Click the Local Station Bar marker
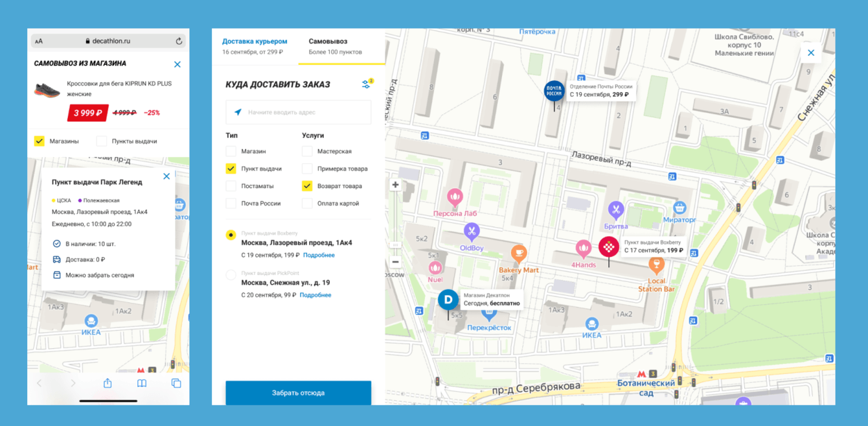This screenshot has height=426, width=868. coord(656,265)
